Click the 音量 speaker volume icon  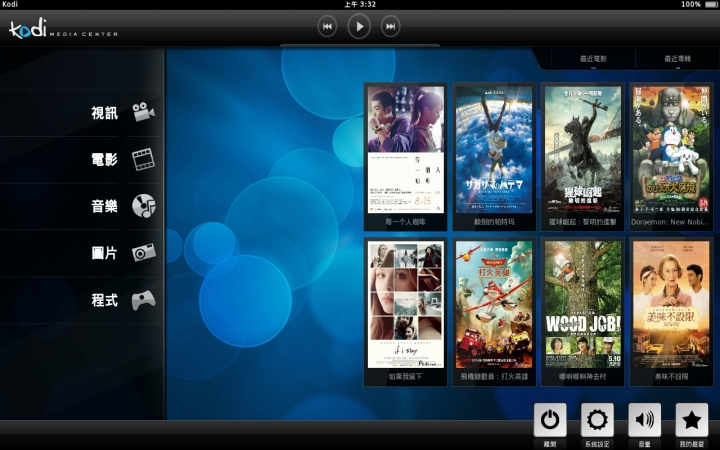click(644, 420)
